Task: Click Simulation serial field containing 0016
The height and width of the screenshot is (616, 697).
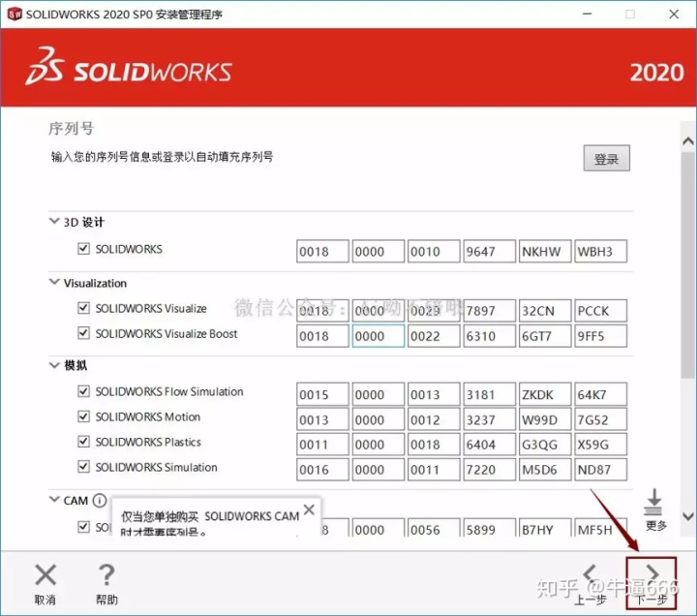Action: (x=322, y=469)
